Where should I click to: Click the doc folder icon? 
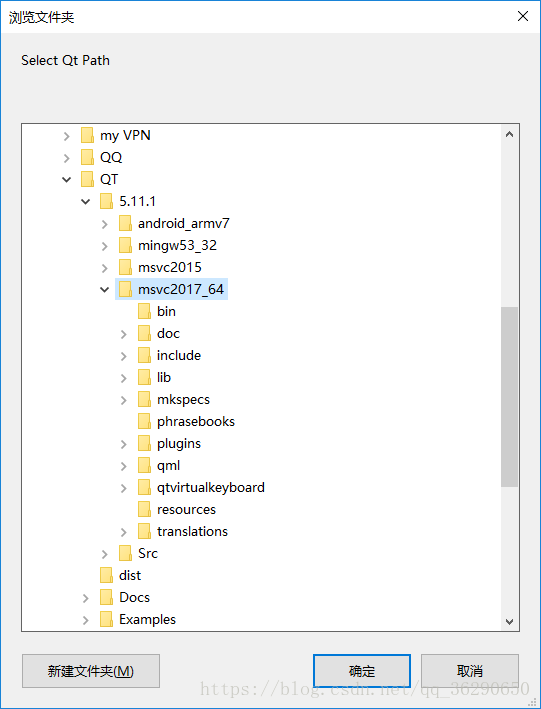pyautogui.click(x=144, y=333)
